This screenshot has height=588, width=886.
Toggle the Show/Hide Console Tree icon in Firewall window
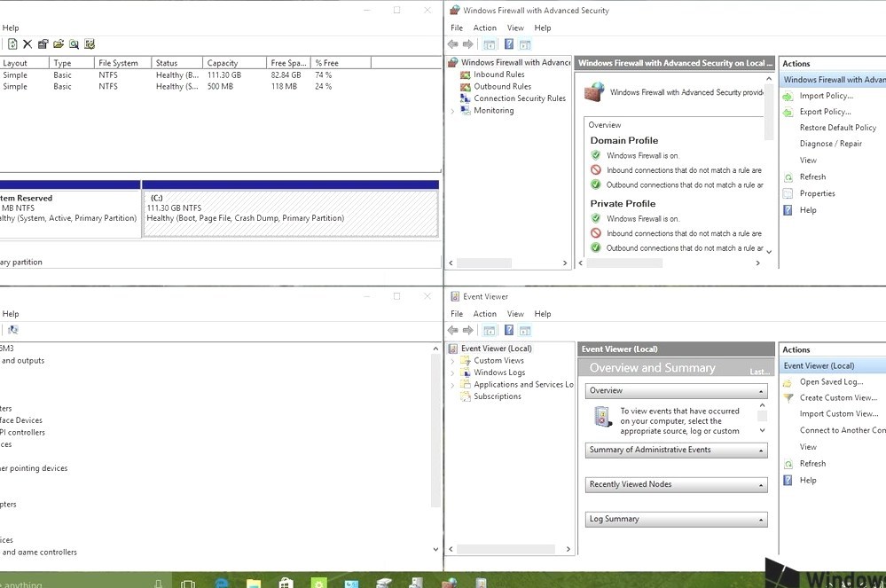(x=489, y=43)
